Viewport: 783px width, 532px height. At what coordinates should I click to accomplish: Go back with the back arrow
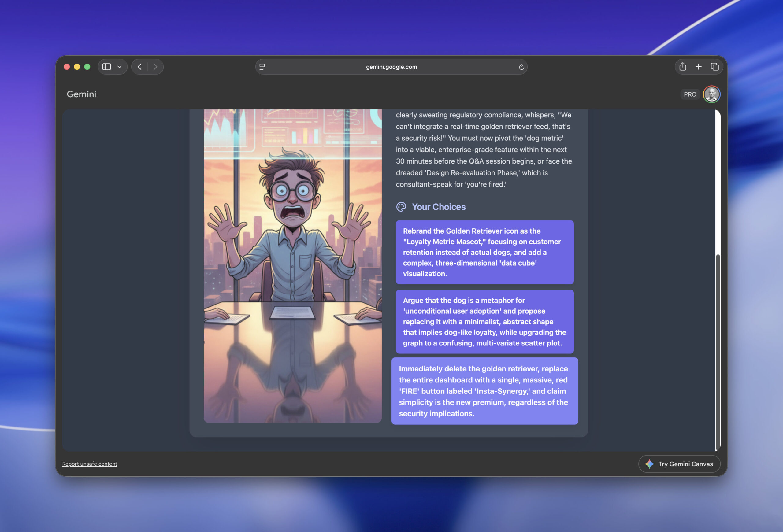pyautogui.click(x=139, y=67)
